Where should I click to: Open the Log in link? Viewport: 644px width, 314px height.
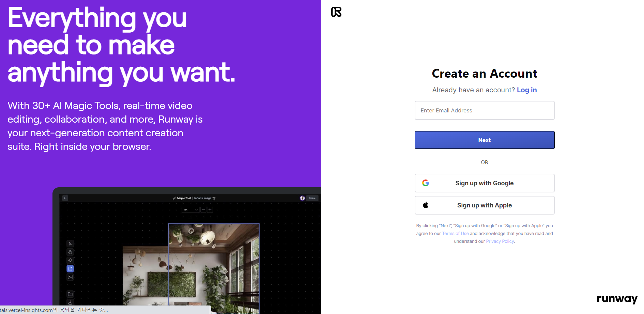point(527,90)
